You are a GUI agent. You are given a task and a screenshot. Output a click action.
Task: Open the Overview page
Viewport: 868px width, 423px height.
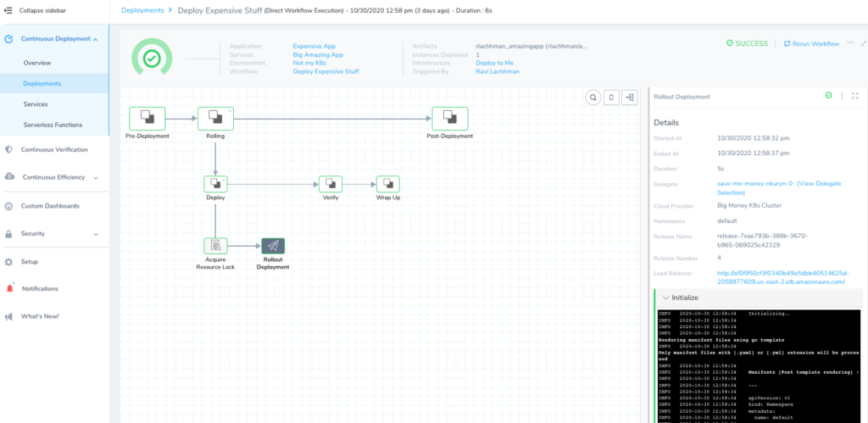click(37, 63)
